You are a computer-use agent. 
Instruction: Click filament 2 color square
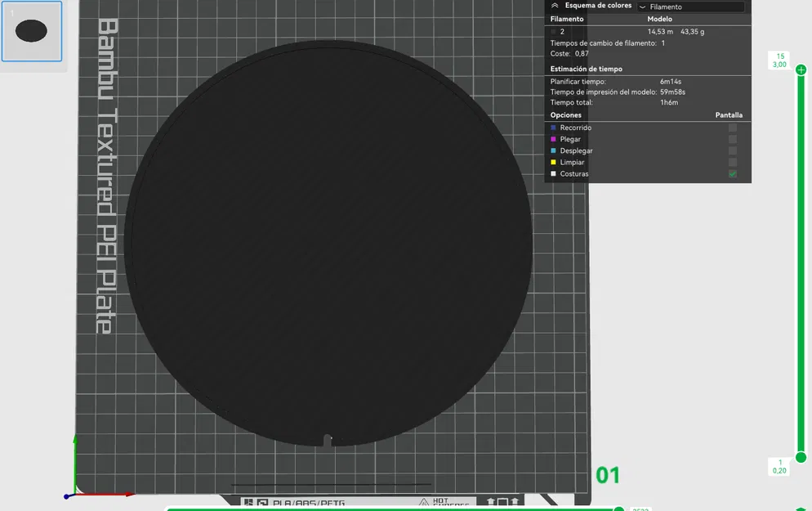click(553, 32)
